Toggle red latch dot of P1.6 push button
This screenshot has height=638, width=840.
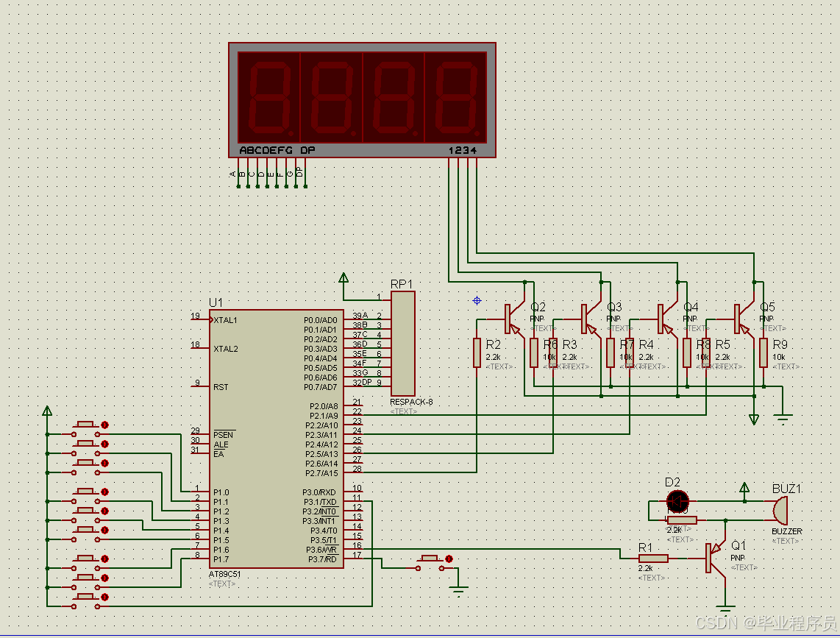(105, 559)
